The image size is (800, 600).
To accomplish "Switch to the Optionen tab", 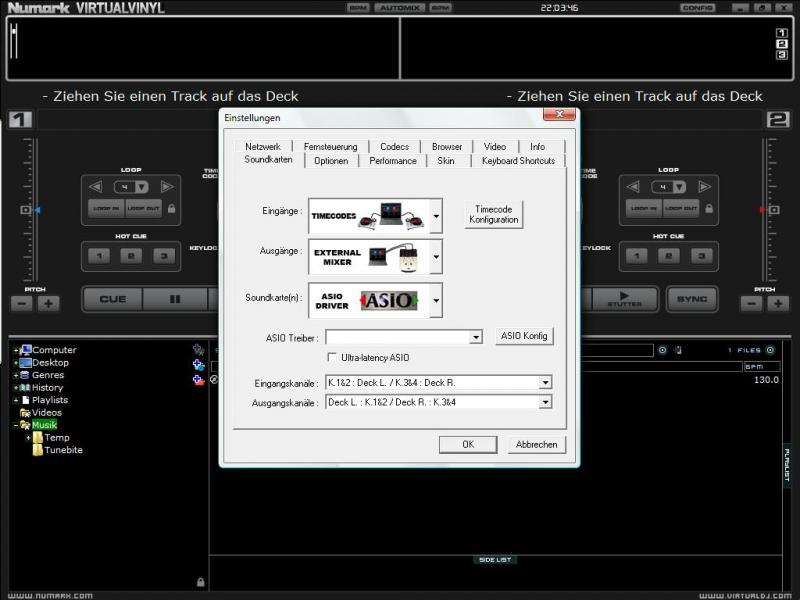I will [331, 160].
